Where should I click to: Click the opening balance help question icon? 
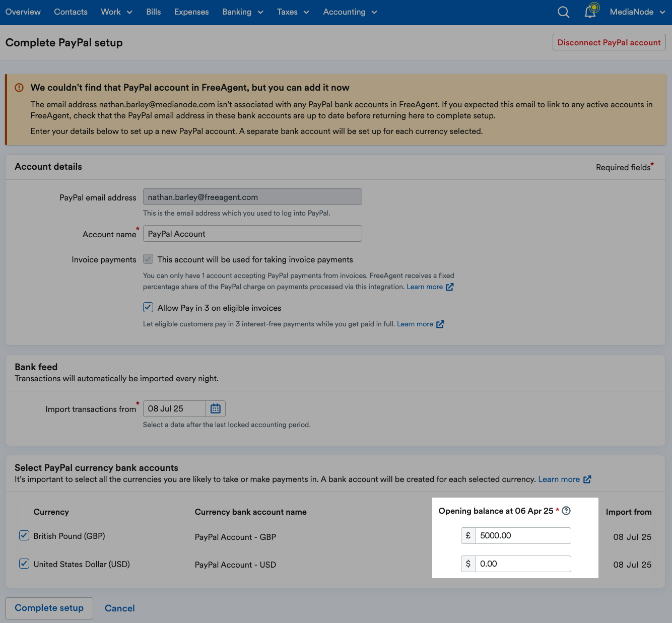566,511
